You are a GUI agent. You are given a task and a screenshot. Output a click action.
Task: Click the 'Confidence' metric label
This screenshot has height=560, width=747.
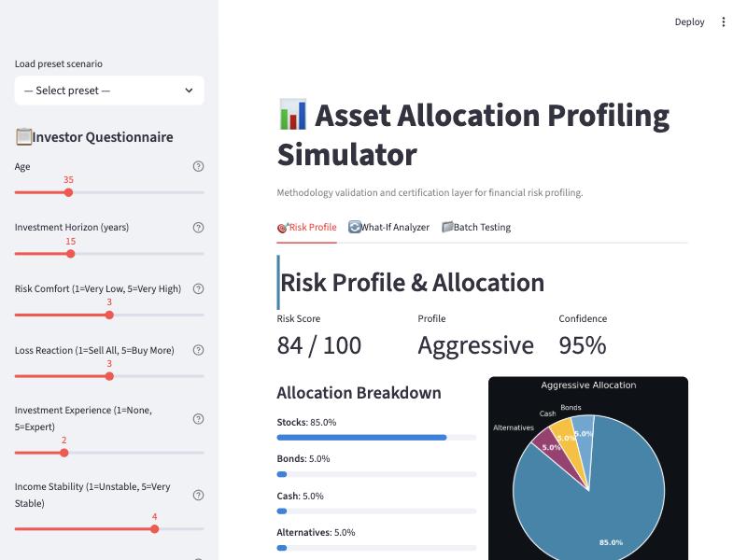[583, 318]
